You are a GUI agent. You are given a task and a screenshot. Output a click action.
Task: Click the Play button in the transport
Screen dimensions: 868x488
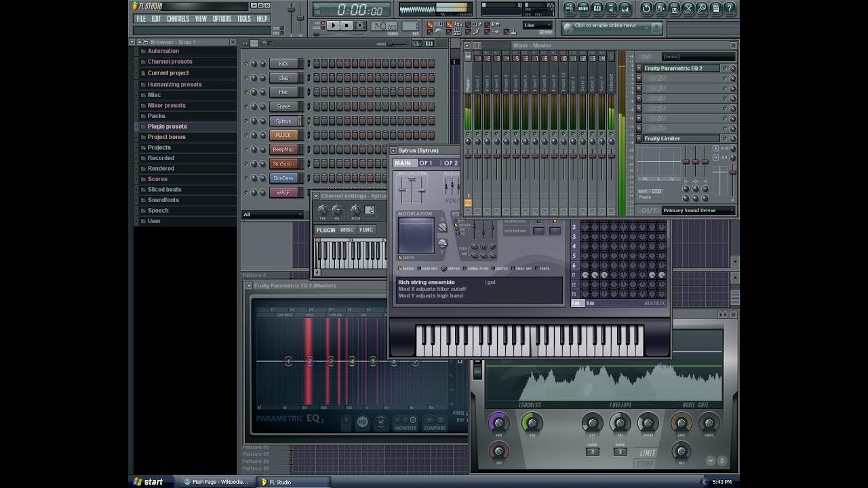click(x=333, y=26)
